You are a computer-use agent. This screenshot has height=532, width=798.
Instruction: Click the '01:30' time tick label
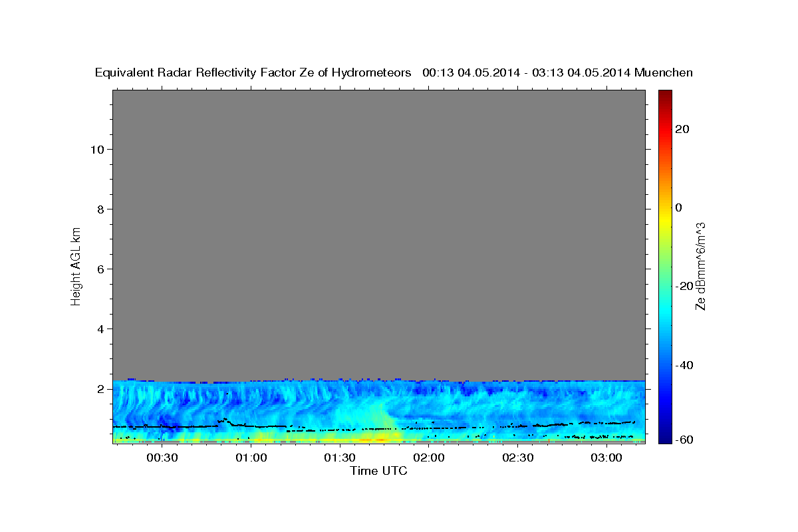[x=340, y=458]
